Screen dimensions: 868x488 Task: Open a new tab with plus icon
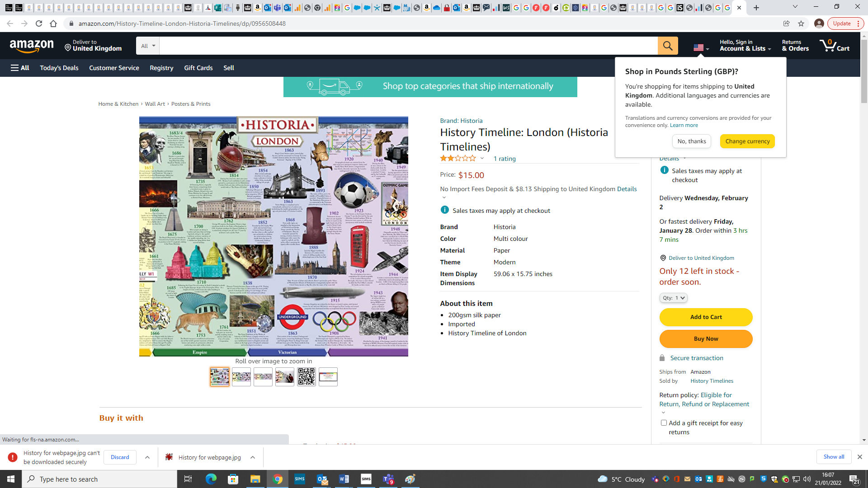[x=756, y=8]
